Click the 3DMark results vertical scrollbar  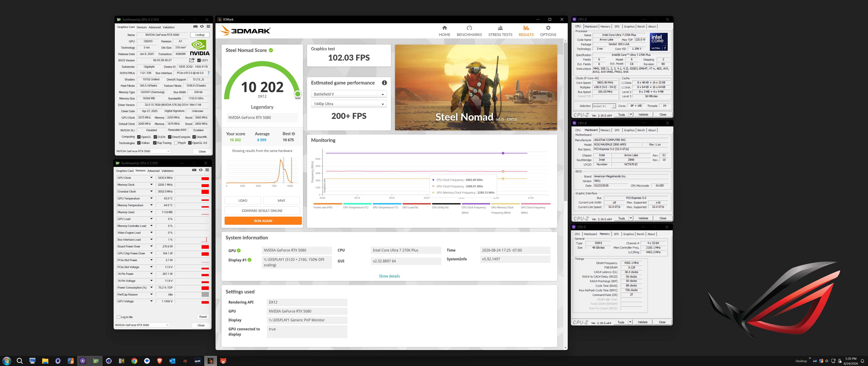tap(565, 121)
